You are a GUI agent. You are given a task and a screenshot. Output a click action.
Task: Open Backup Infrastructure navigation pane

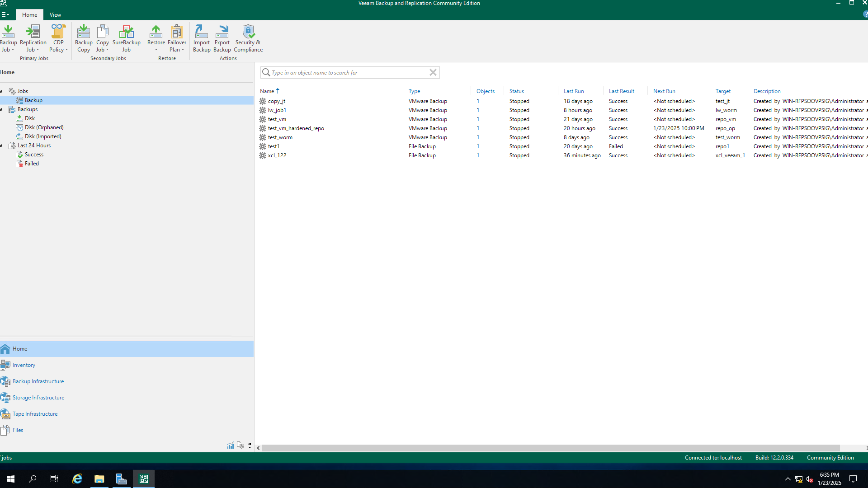point(38,381)
